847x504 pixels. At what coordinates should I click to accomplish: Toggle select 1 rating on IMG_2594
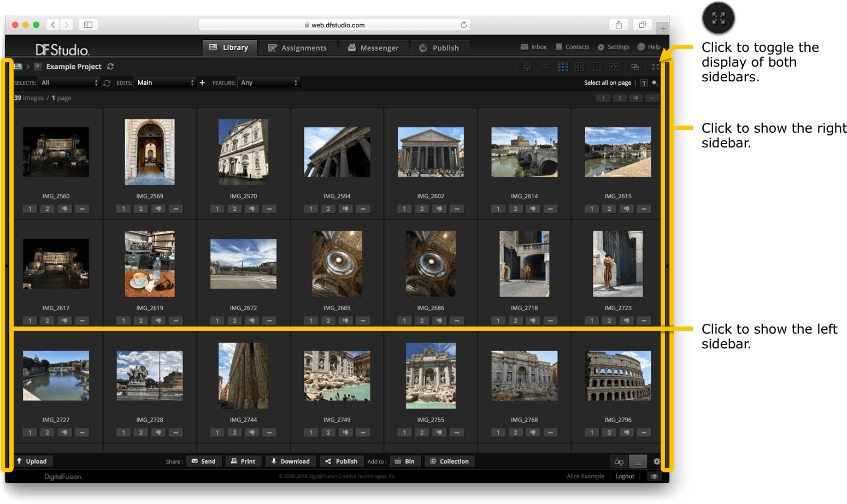click(311, 209)
